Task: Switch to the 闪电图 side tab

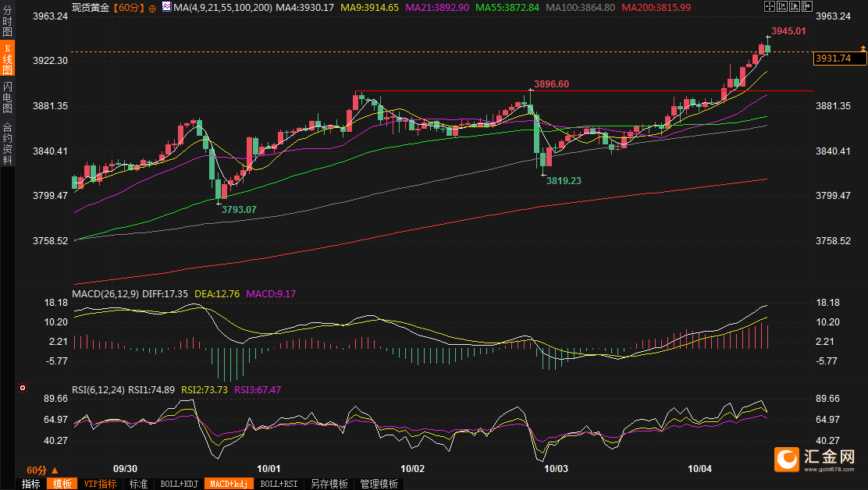Action: pyautogui.click(x=7, y=96)
